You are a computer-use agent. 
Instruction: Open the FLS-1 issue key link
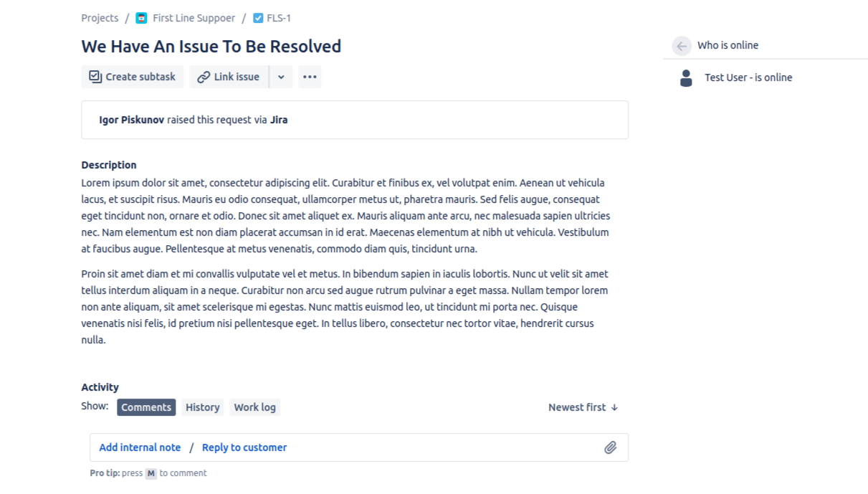coord(279,18)
